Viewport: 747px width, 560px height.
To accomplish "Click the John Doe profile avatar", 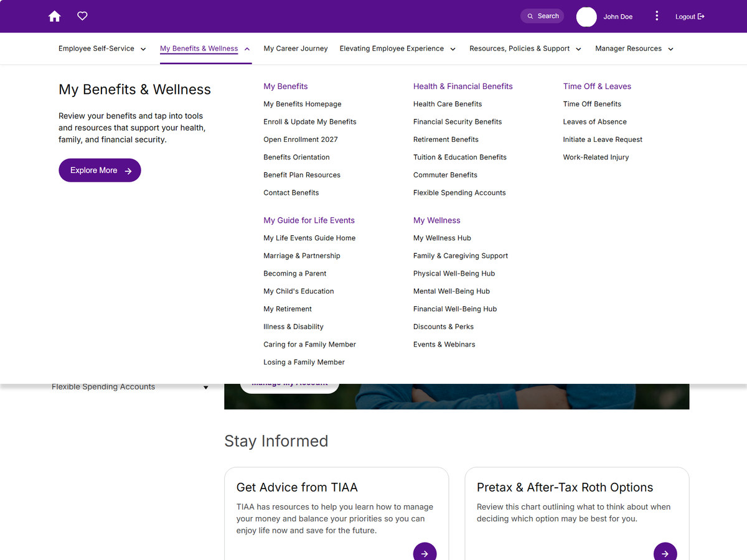I will (x=586, y=17).
